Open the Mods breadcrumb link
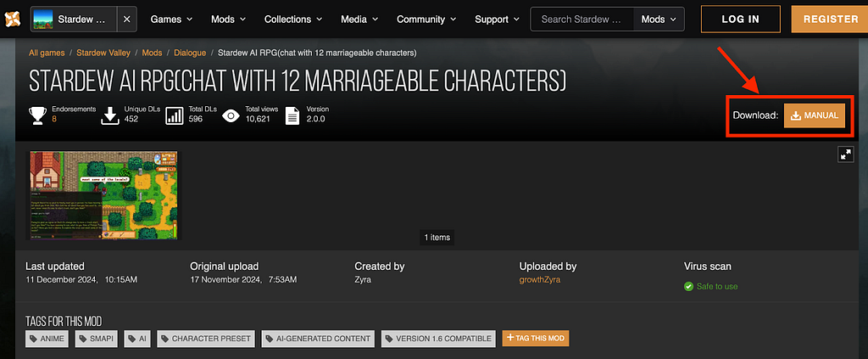Image resolution: width=868 pixels, height=359 pixels. click(153, 53)
